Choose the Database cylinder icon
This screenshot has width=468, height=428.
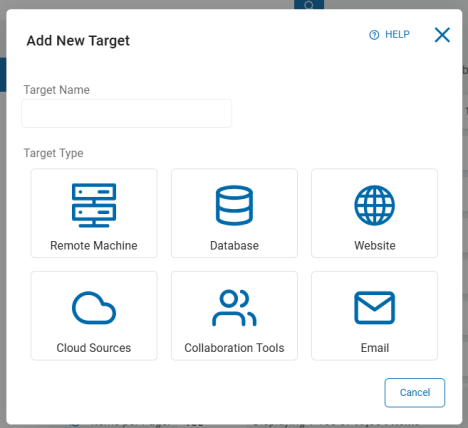point(234,205)
